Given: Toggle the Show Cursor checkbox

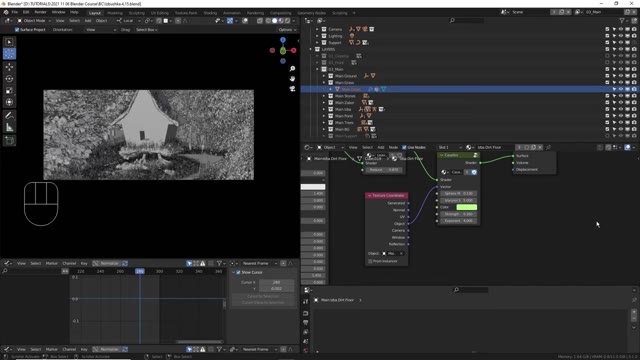Looking at the screenshot, I should 238,272.
